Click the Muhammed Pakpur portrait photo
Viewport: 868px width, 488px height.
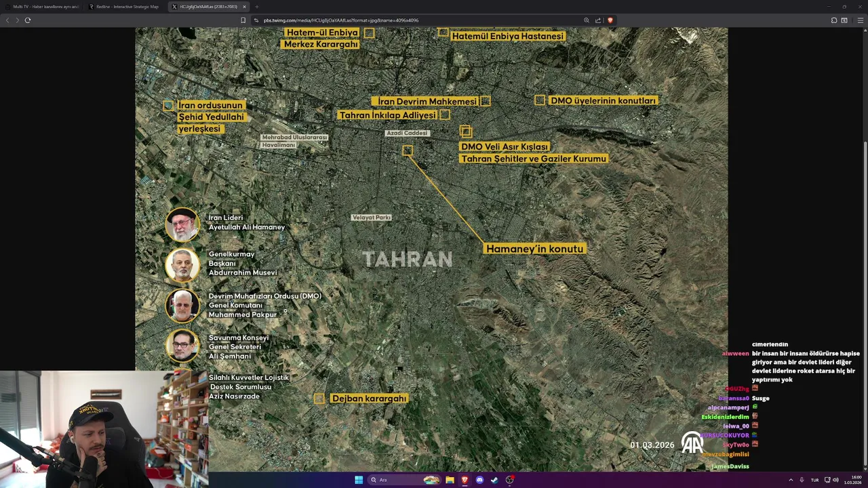182,306
